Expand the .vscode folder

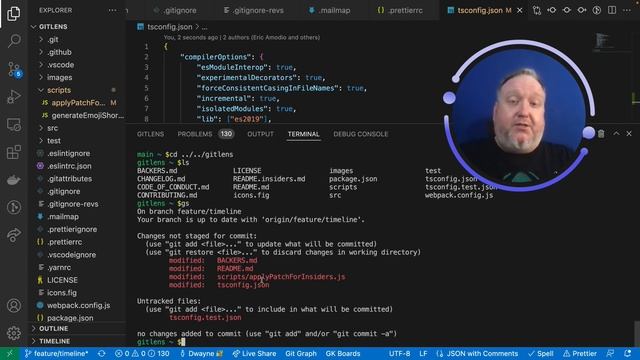point(60,65)
